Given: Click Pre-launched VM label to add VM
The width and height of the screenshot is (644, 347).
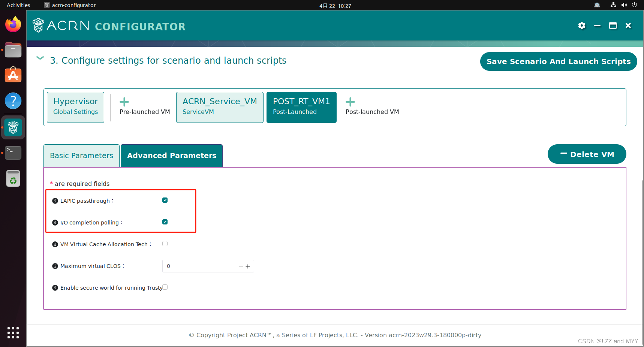Looking at the screenshot, I should [145, 112].
